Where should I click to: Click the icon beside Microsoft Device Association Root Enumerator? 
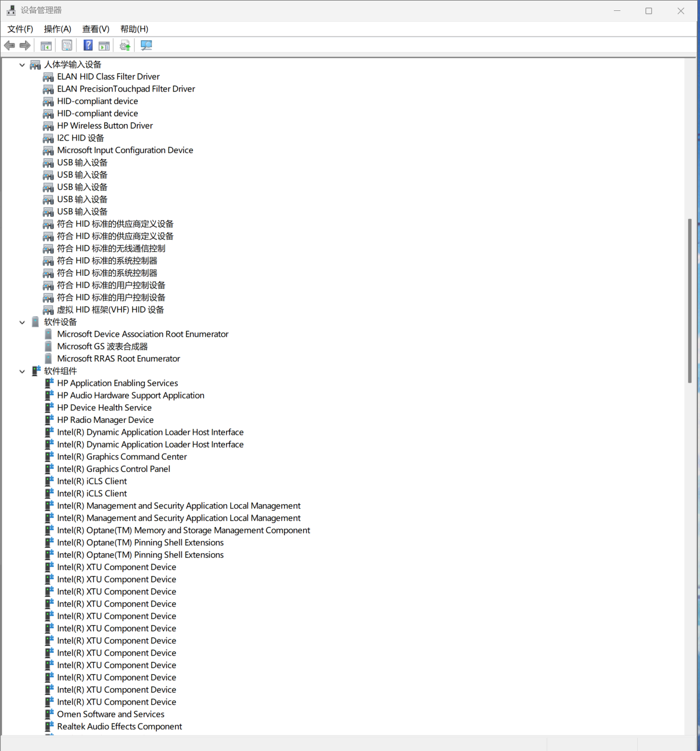pyautogui.click(x=49, y=334)
